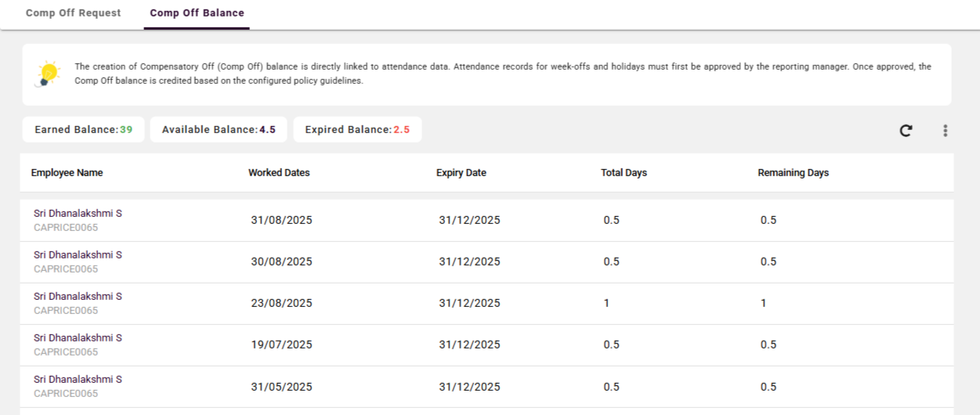This screenshot has width=980, height=415.
Task: Select the Comp Off Balance tab
Action: [x=197, y=13]
